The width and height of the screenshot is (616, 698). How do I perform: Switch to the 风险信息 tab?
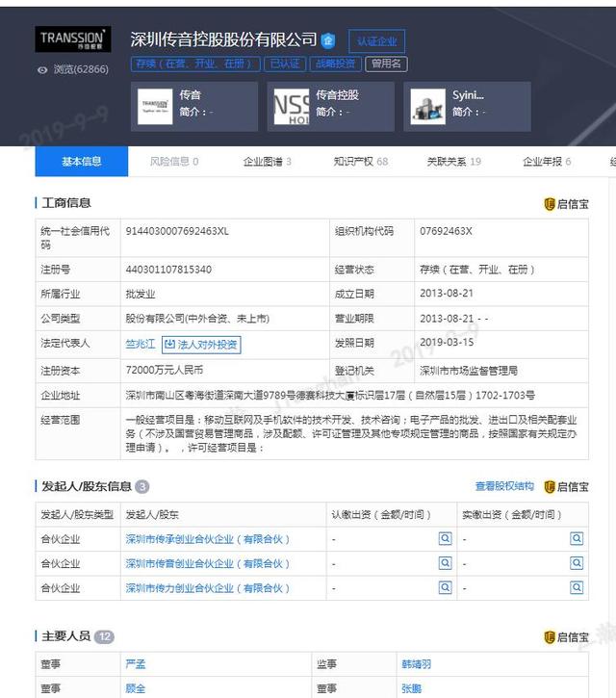174,162
